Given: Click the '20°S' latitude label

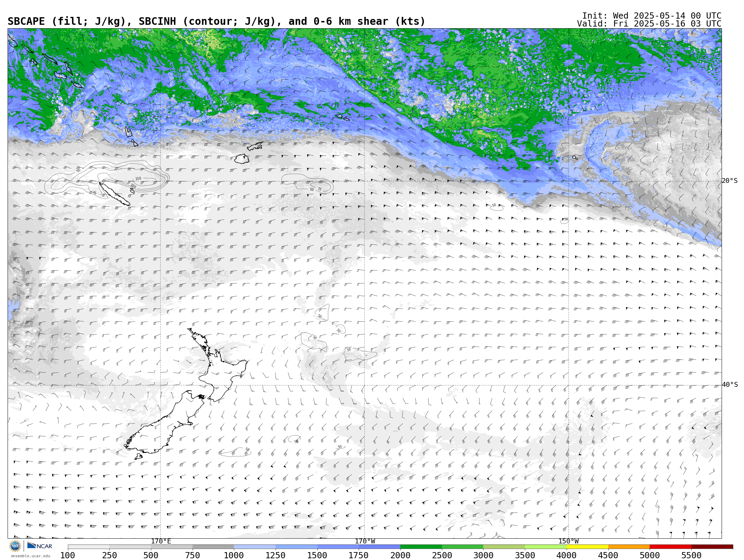Looking at the screenshot, I should pyautogui.click(x=730, y=181).
